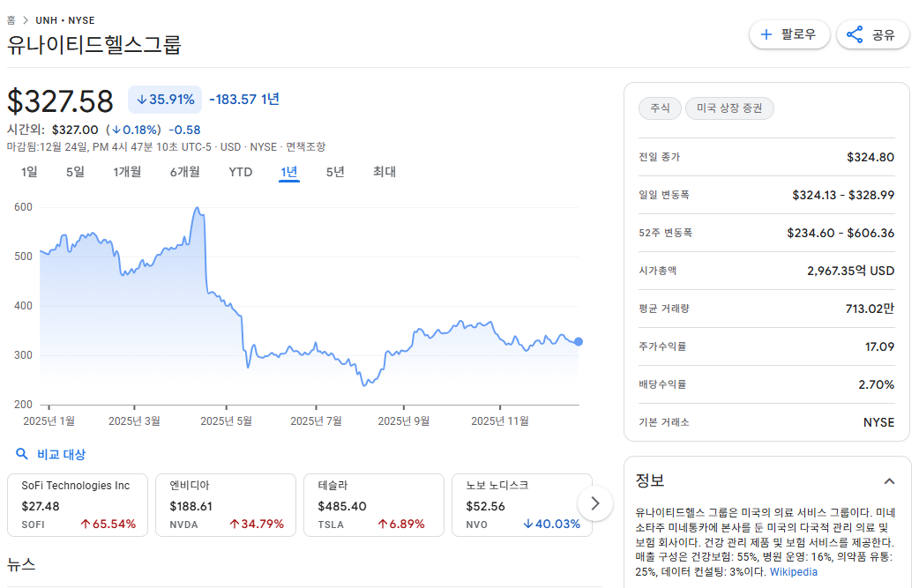The height and width of the screenshot is (588, 919).
Task: Click the share icon next to 공유
Action: (x=855, y=34)
